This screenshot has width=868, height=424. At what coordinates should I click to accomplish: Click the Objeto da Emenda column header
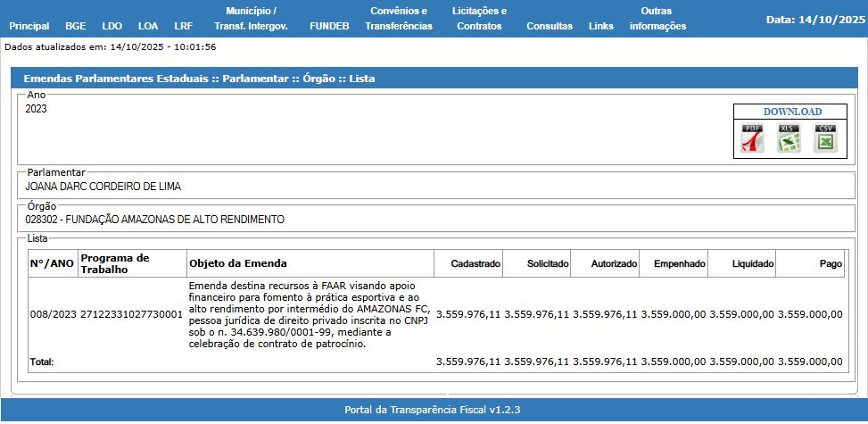tap(238, 263)
